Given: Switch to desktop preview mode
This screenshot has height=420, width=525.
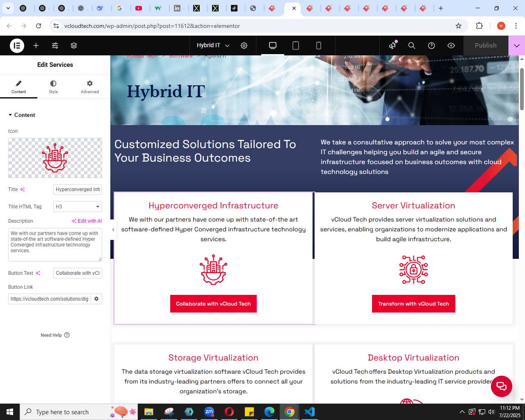Looking at the screenshot, I should pos(273,46).
